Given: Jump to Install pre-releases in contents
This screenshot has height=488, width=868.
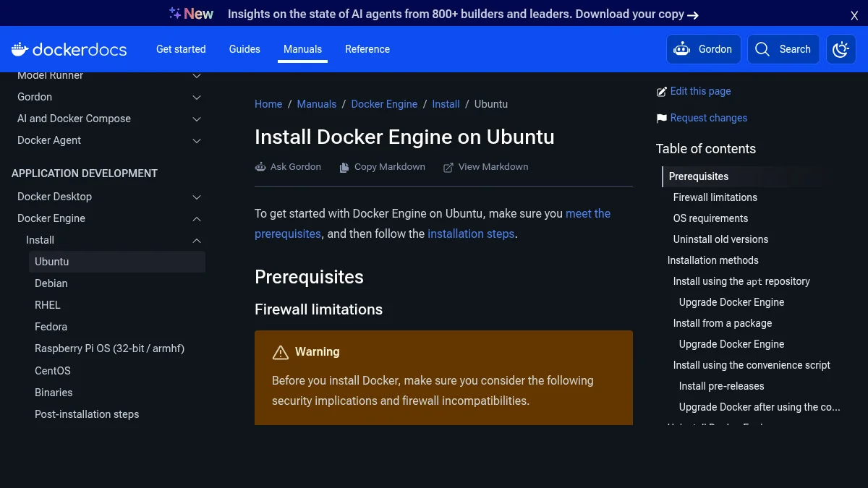Looking at the screenshot, I should coord(722,386).
